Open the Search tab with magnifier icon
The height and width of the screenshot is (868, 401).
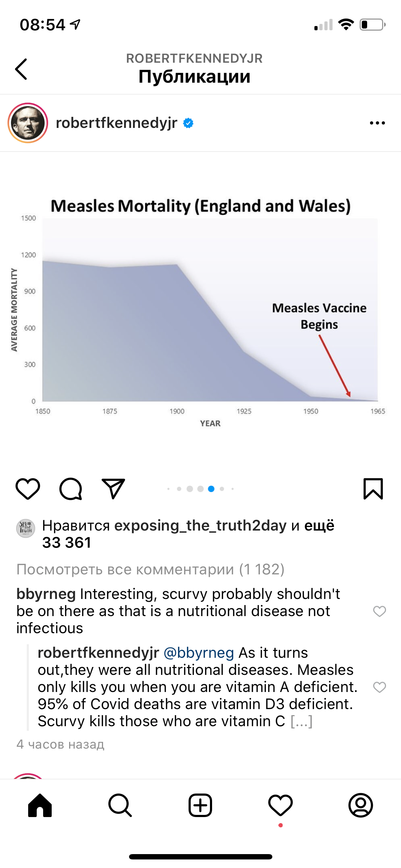(x=120, y=805)
